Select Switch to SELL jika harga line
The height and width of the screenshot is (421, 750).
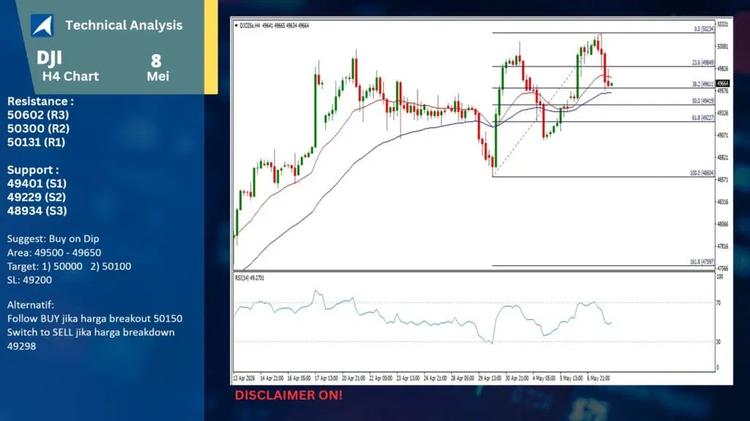point(91,332)
